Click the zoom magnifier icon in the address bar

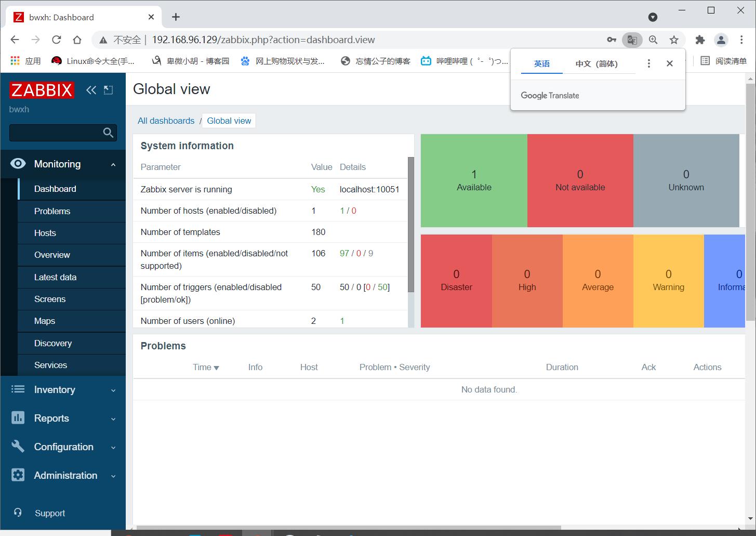pos(653,40)
